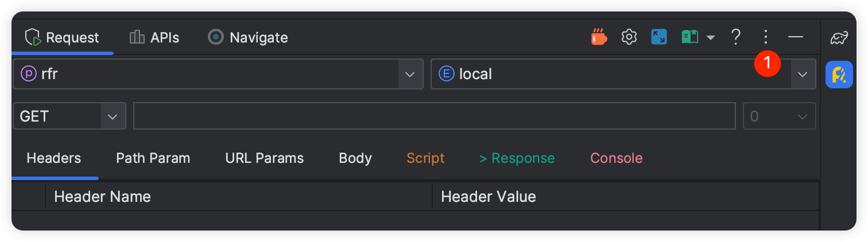Screen dimensions: 868x242
Task: Switch to the APIs tab
Action: pyautogui.click(x=154, y=38)
